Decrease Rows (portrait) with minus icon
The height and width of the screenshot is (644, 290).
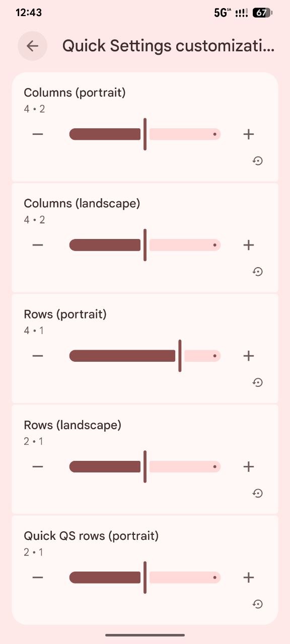pyautogui.click(x=38, y=356)
